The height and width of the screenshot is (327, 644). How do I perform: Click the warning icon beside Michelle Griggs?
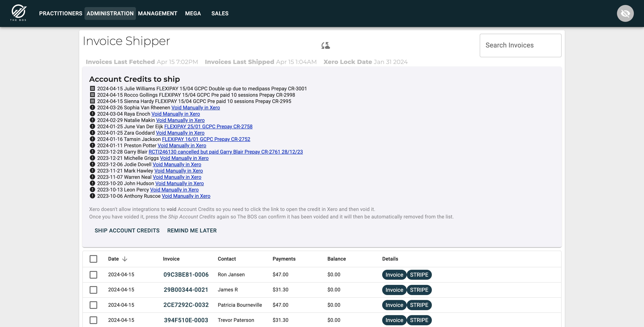pyautogui.click(x=92, y=158)
